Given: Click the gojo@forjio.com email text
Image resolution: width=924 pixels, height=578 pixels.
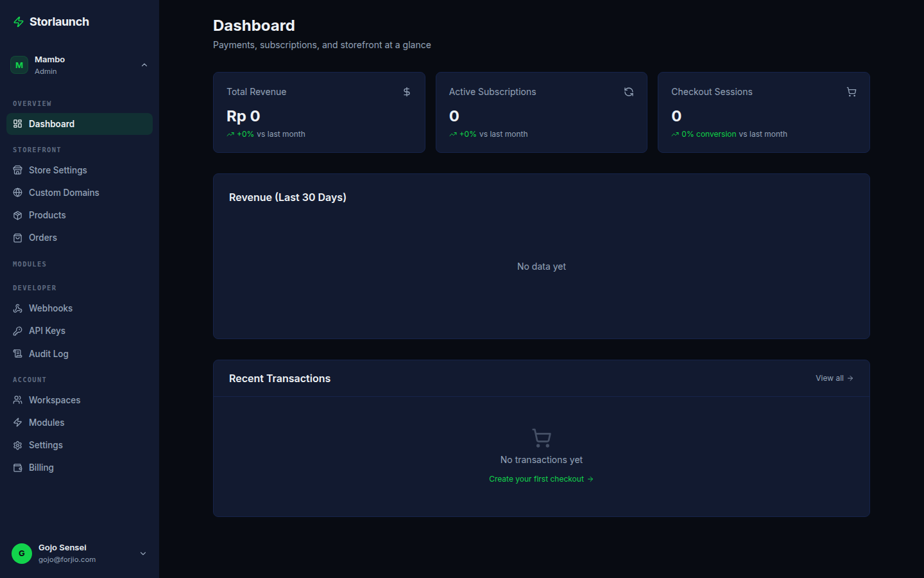Looking at the screenshot, I should click(x=67, y=559).
